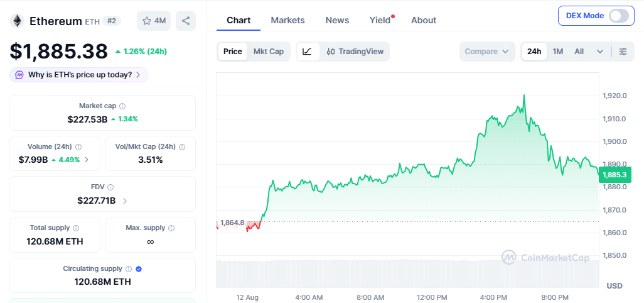Screen dimensions: 644x303
Task: Switch to the TradingView candlestick chart
Action: pyautogui.click(x=355, y=52)
